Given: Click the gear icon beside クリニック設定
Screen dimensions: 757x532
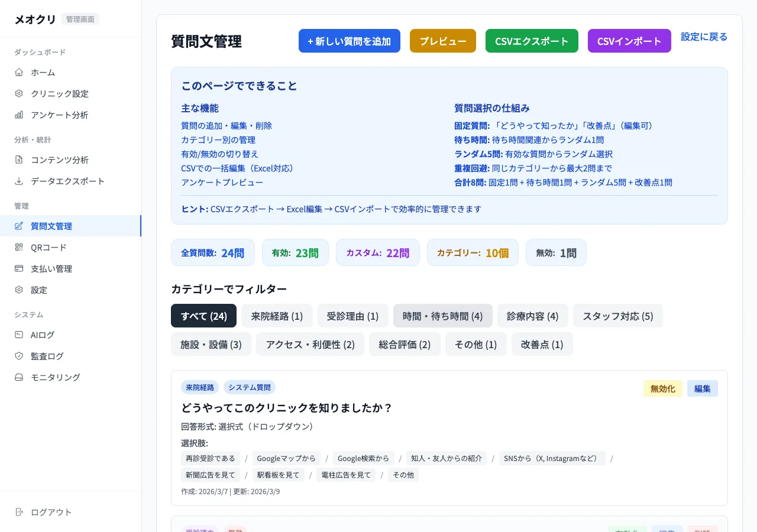Looking at the screenshot, I should pos(19,93).
